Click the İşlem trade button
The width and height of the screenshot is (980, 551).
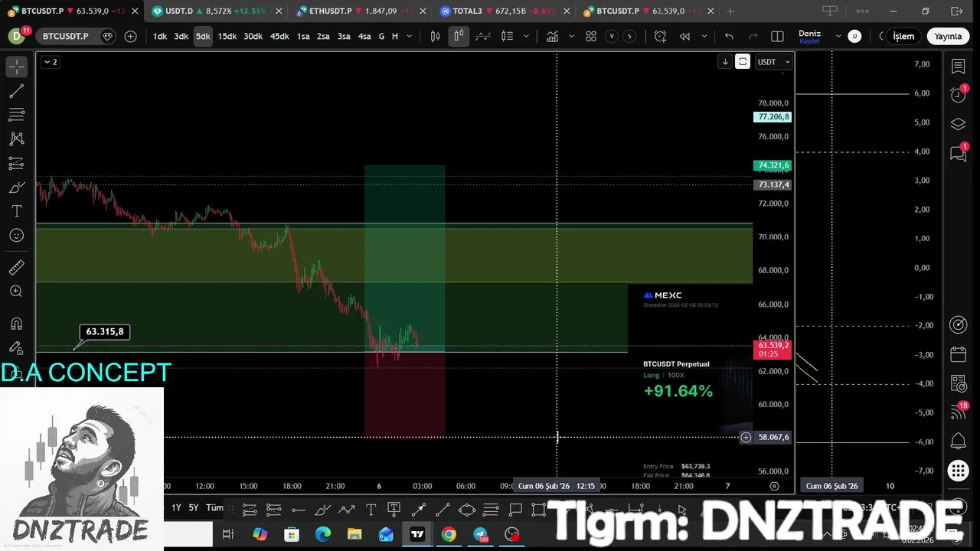click(x=903, y=37)
